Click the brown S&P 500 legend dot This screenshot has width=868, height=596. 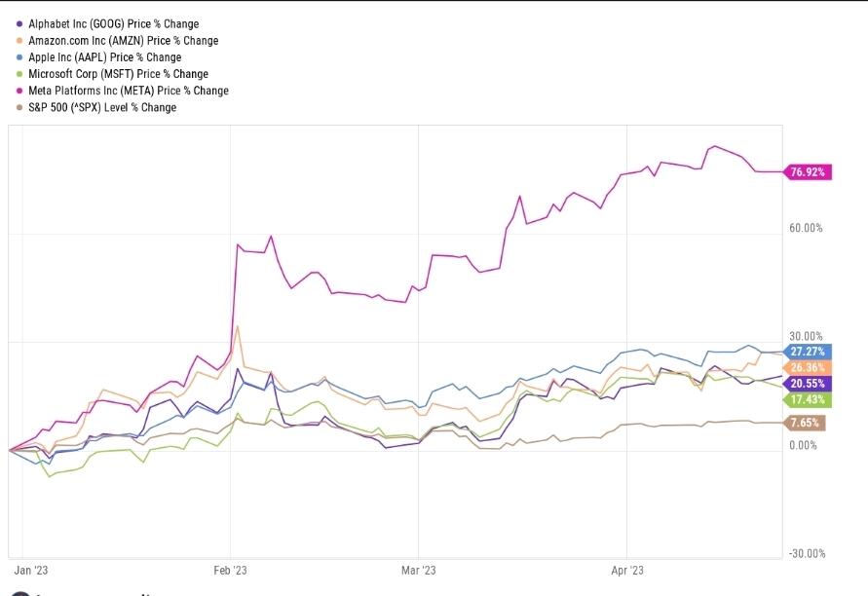19,107
